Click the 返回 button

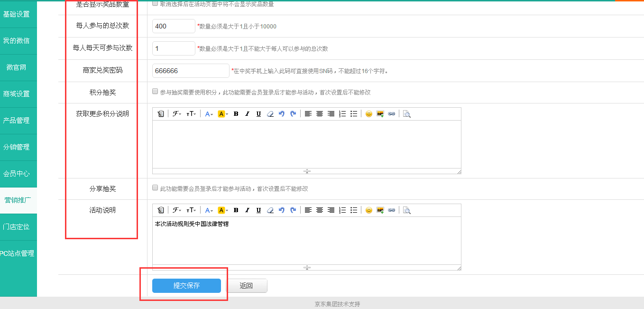coord(247,286)
